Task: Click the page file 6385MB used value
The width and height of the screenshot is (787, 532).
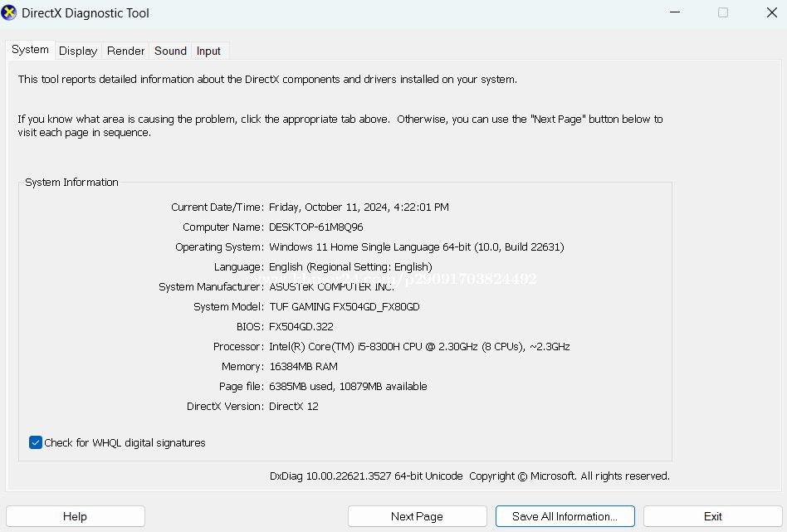Action: (349, 387)
